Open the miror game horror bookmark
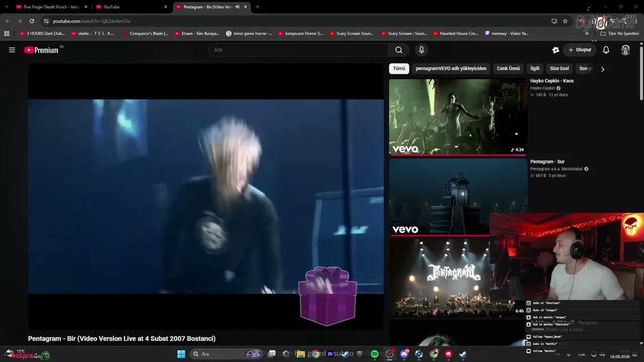This screenshot has width=644, height=362. pyautogui.click(x=249, y=33)
